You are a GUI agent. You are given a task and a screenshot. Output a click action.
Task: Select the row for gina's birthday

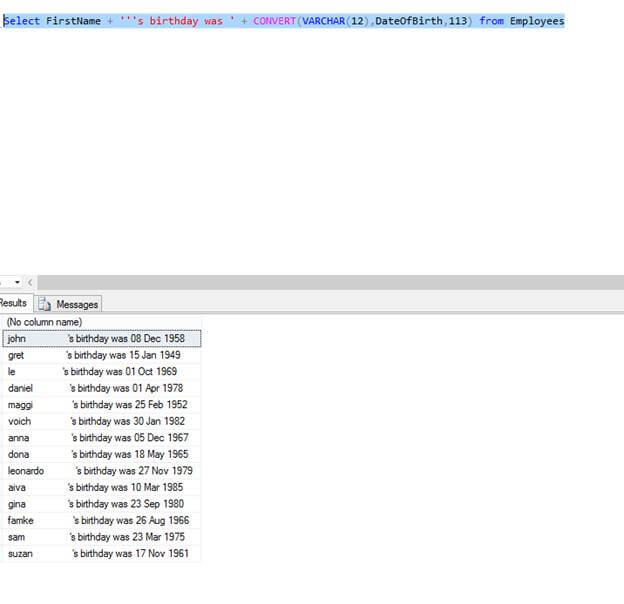102,504
